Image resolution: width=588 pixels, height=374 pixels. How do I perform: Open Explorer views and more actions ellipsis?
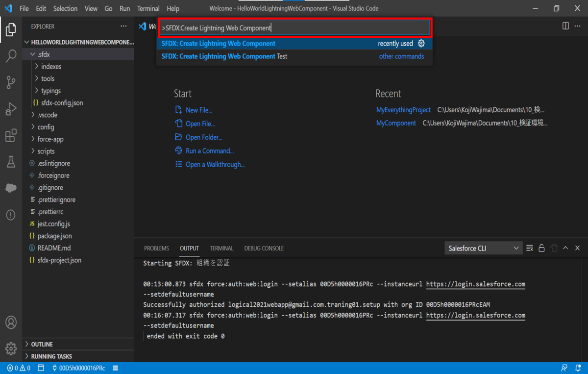(123, 26)
